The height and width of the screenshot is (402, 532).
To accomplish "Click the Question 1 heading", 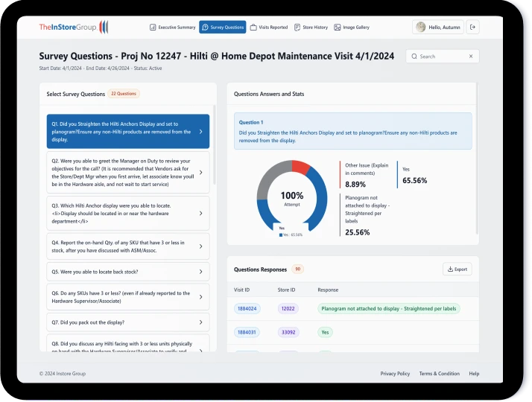I will tap(251, 122).
